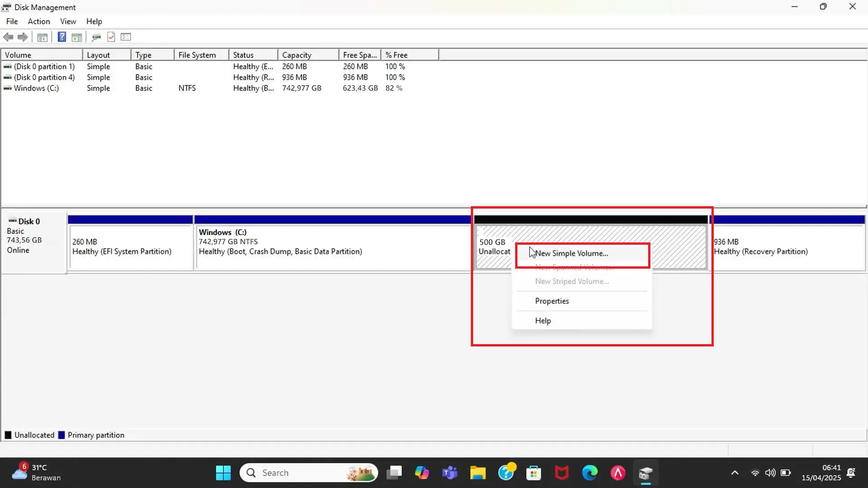Mute the system volume icon
The image size is (868, 488).
tap(771, 473)
